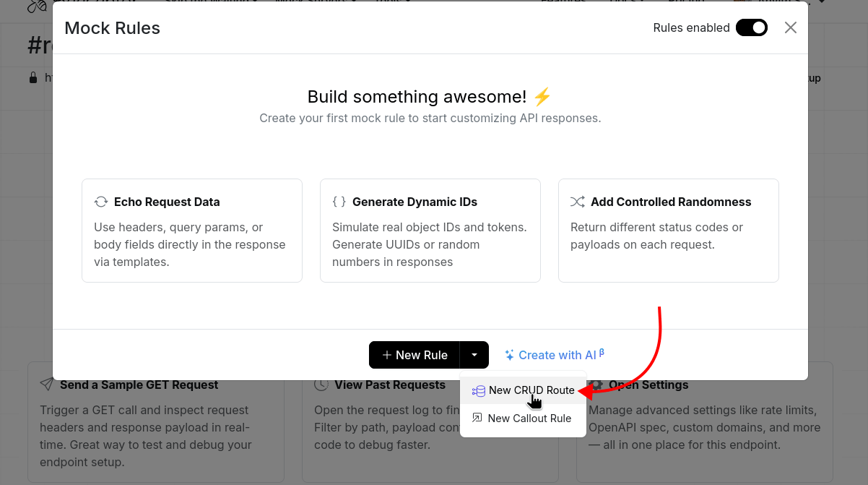Open Create with AI
Screen dimensions: 868x485
point(555,355)
